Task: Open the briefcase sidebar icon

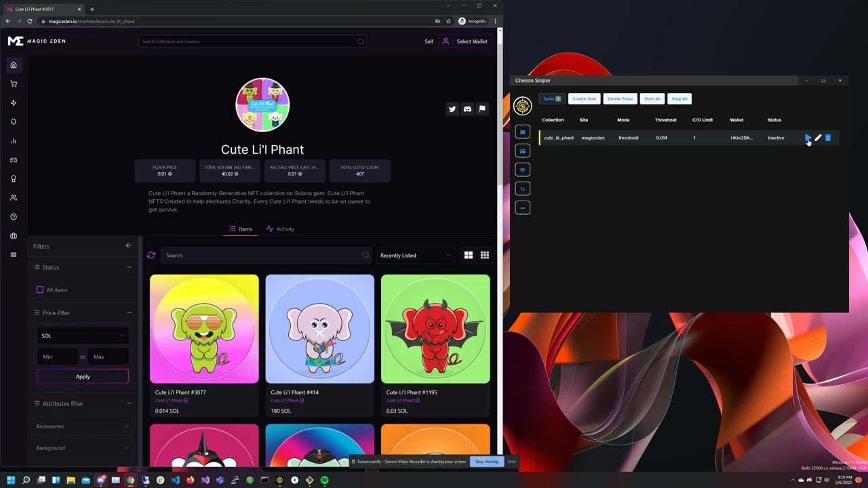Action: 14,236
